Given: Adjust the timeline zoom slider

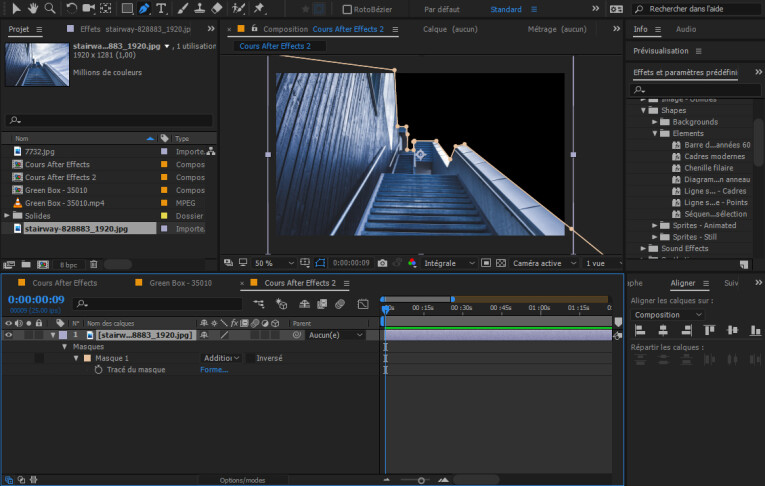Looking at the screenshot, I should pyautogui.click(x=421, y=481).
